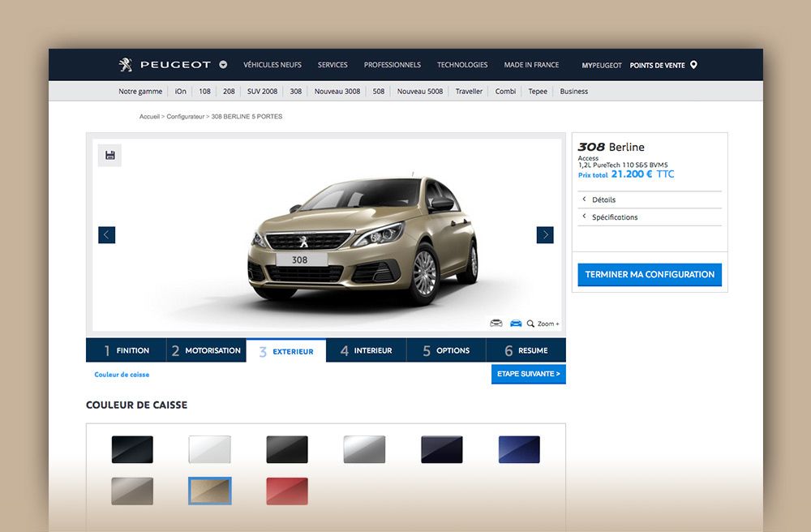Click the Couleur de caisse anchor link
Image resolution: width=811 pixels, height=532 pixels.
coord(122,375)
